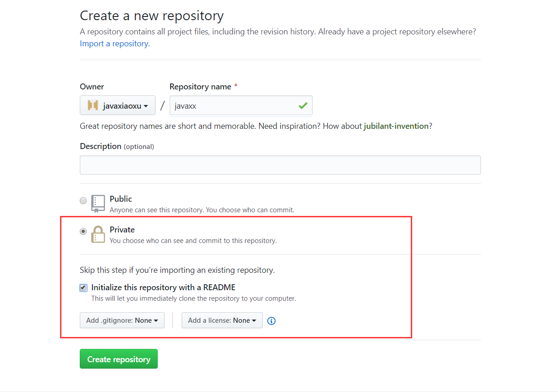Image resolution: width=558 pixels, height=392 pixels.
Task: Open the Add .gitignore dropdown
Action: coord(122,320)
